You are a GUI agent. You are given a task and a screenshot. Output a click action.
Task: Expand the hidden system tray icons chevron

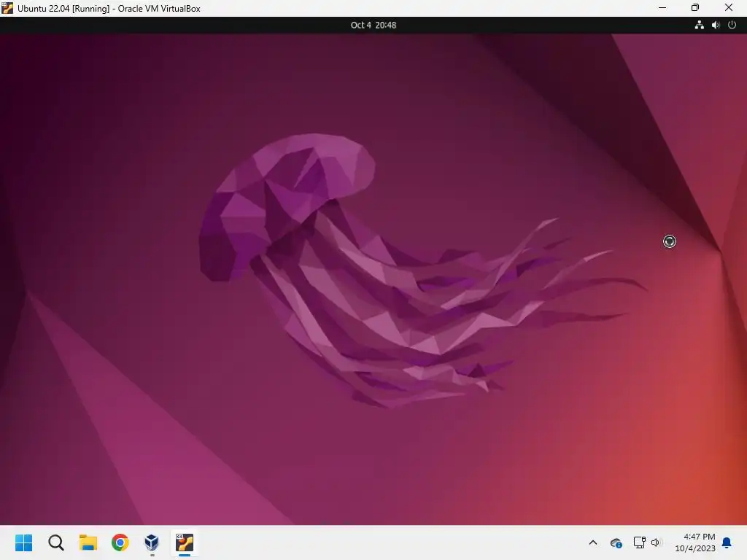tap(593, 542)
